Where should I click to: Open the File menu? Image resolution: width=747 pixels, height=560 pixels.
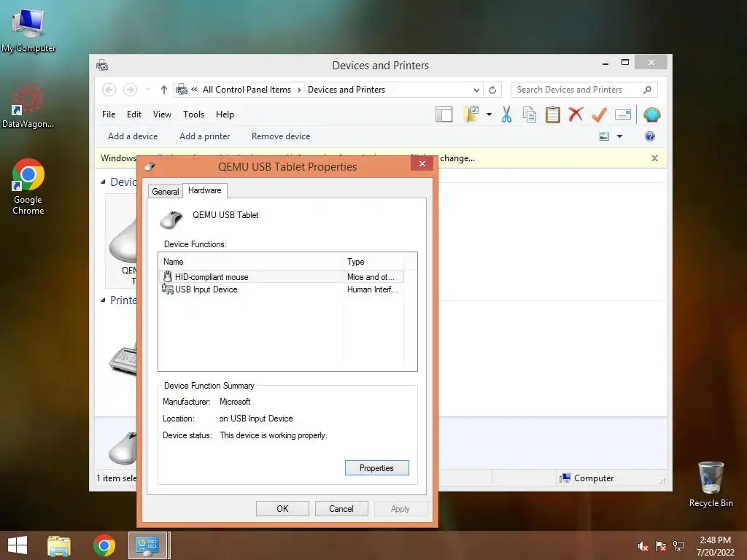click(109, 114)
